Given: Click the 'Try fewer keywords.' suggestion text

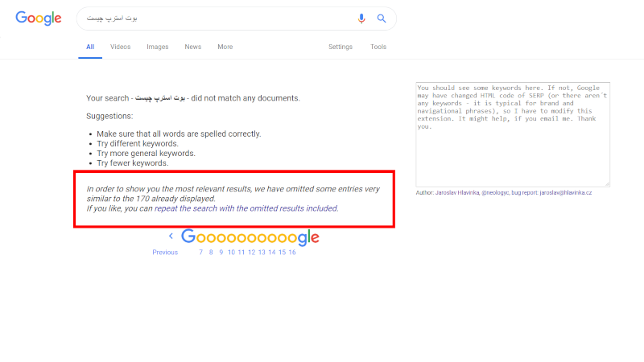Looking at the screenshot, I should point(133,163).
